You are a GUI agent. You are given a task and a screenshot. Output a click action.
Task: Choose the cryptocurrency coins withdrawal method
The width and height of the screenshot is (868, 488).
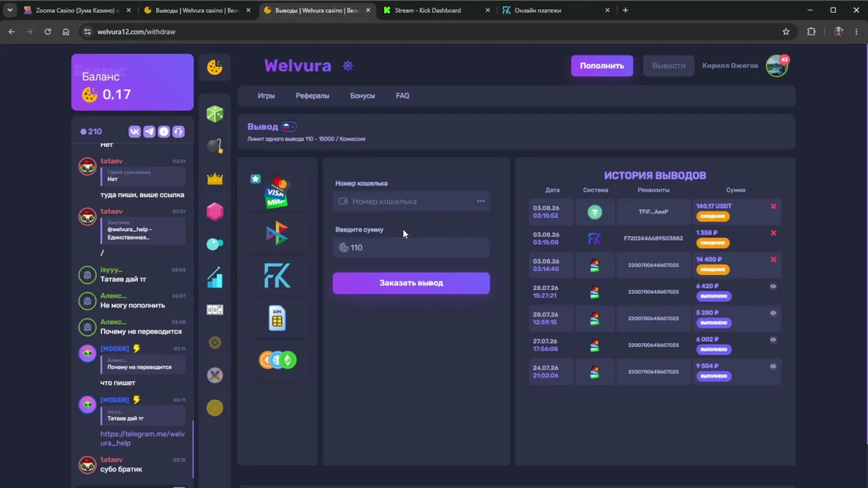click(x=277, y=360)
